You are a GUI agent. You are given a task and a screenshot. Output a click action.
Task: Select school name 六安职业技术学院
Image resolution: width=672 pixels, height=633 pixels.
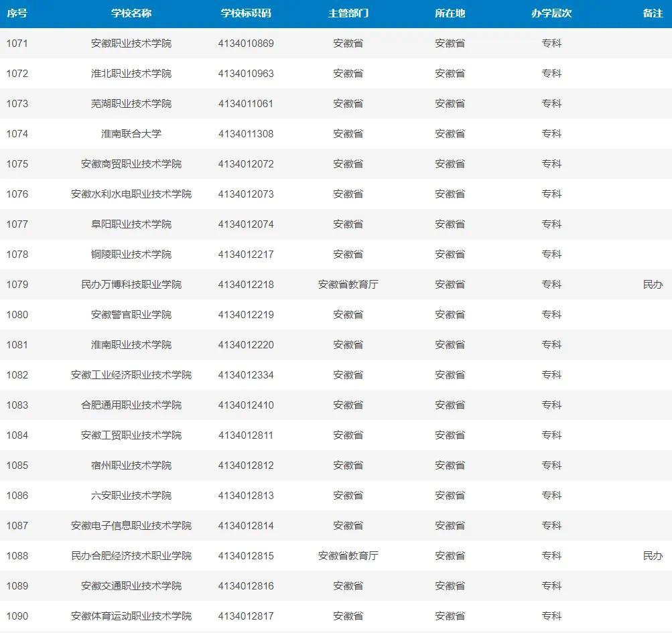(x=131, y=496)
